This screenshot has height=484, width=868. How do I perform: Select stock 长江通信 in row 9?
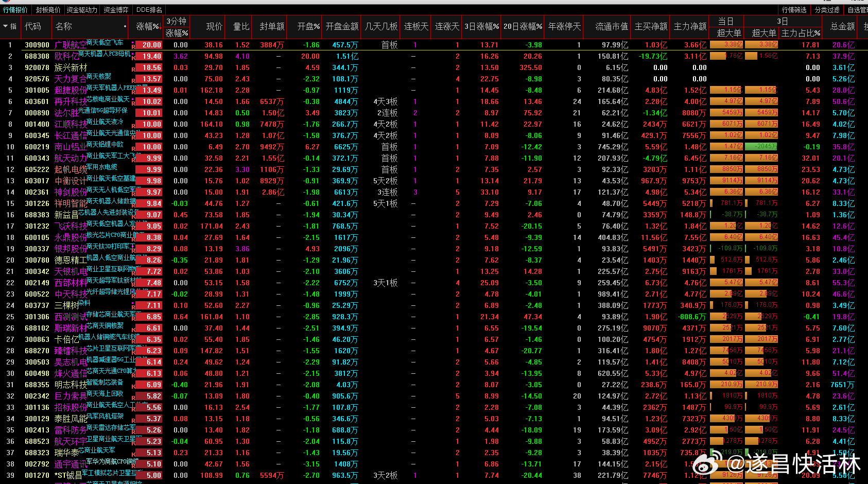pyautogui.click(x=71, y=136)
